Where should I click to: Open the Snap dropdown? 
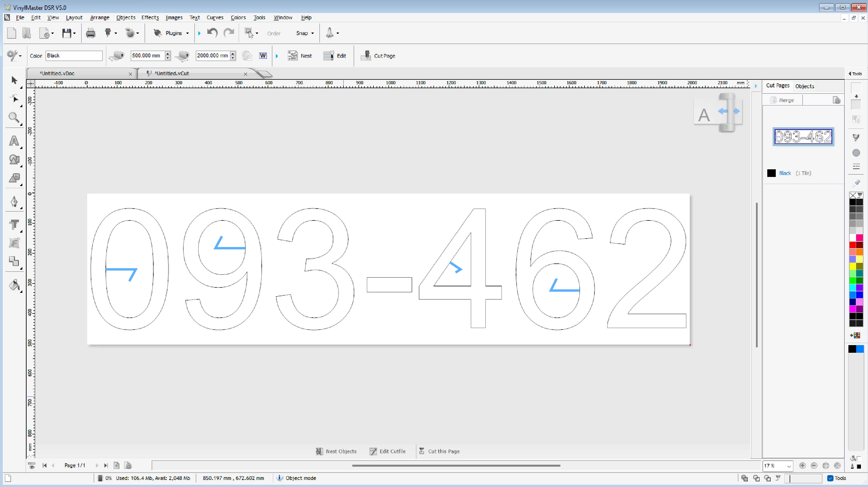(312, 33)
